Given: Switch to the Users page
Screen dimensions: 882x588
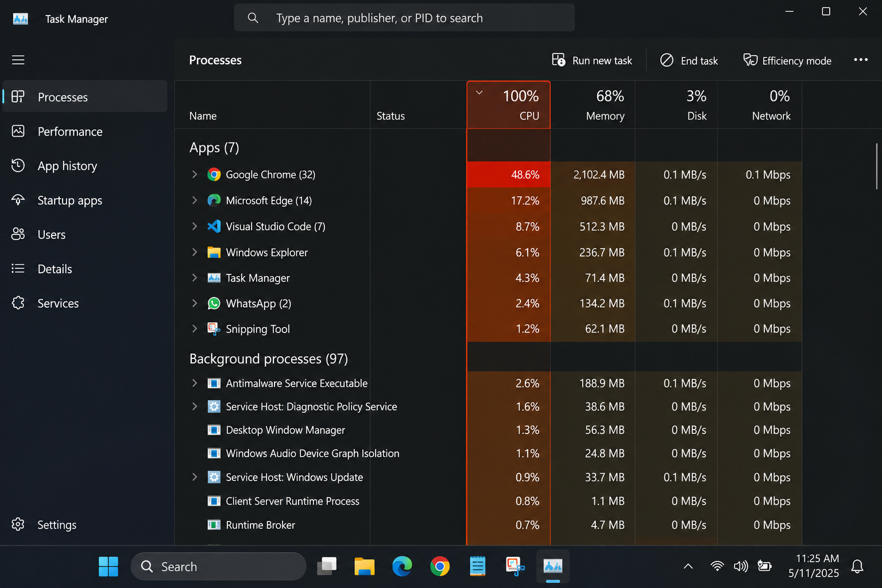Looking at the screenshot, I should [85, 234].
